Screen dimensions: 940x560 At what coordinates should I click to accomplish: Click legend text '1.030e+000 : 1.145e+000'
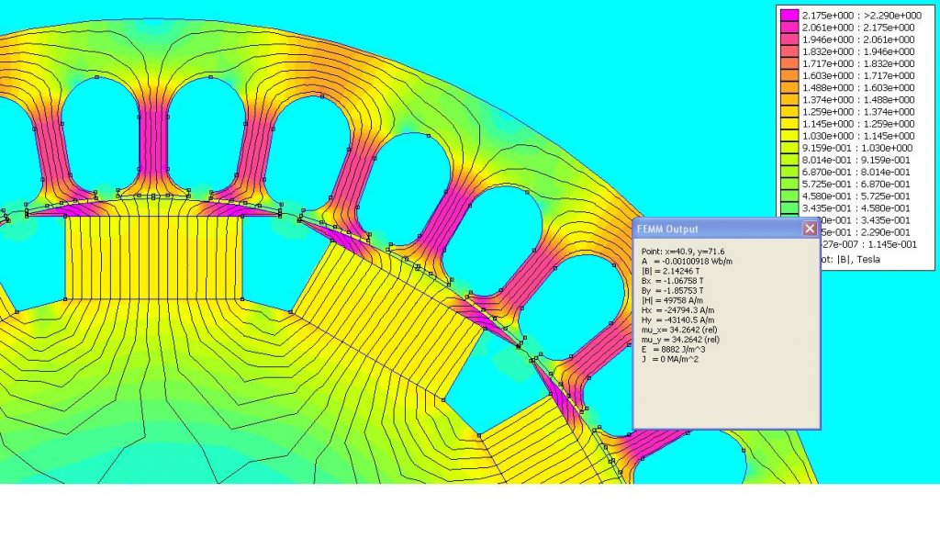click(858, 136)
